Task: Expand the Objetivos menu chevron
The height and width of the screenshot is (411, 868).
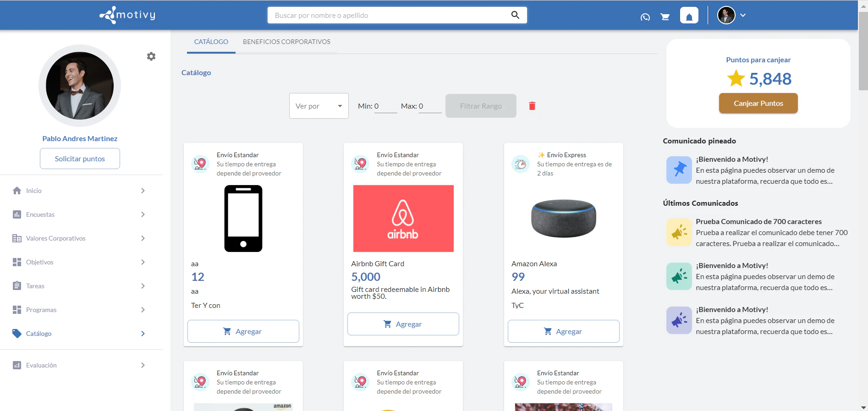Action: pos(143,262)
